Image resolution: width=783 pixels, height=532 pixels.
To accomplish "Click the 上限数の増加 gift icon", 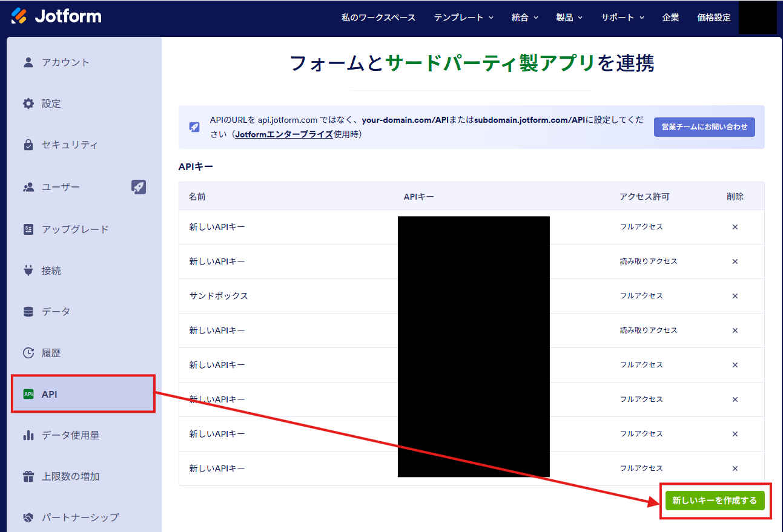I will pos(28,476).
